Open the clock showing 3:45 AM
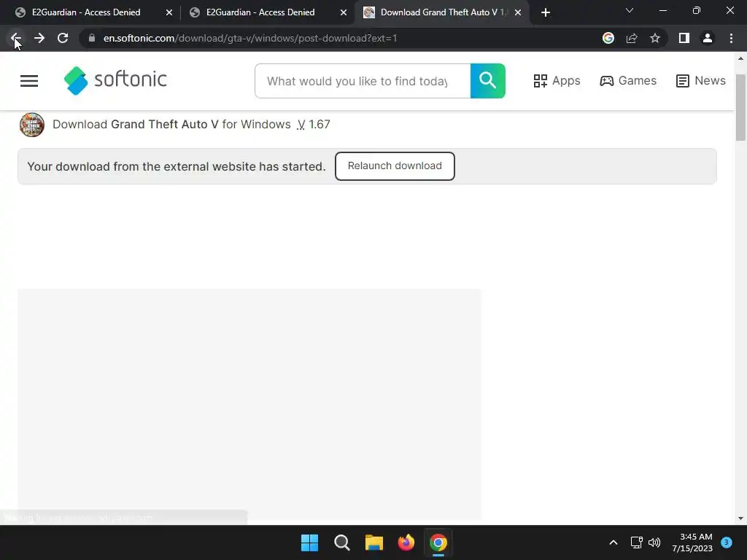The image size is (747, 560). (x=692, y=542)
